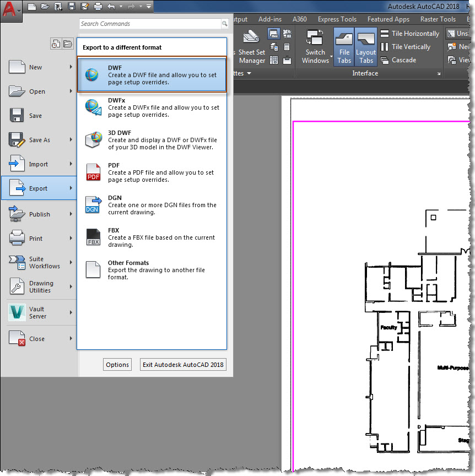
Task: Type in the Search Commands field
Action: [x=149, y=24]
